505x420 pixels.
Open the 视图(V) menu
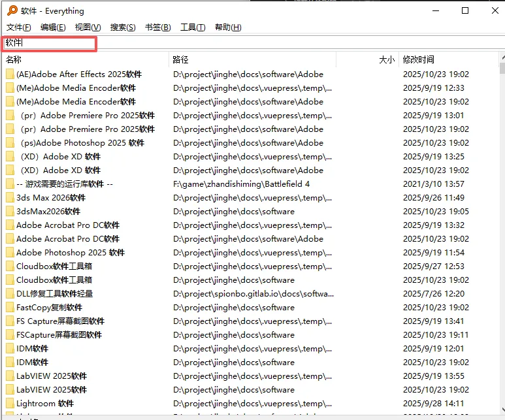pyautogui.click(x=88, y=27)
